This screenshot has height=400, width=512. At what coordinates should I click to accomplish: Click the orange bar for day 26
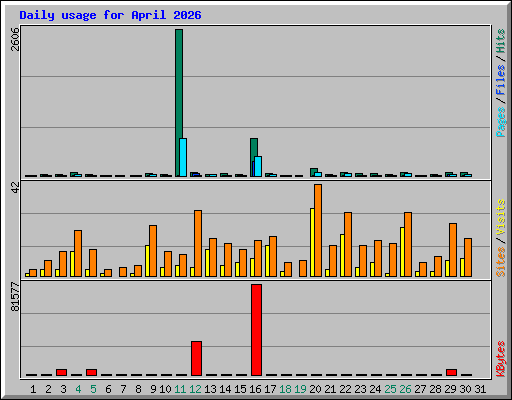point(408,244)
